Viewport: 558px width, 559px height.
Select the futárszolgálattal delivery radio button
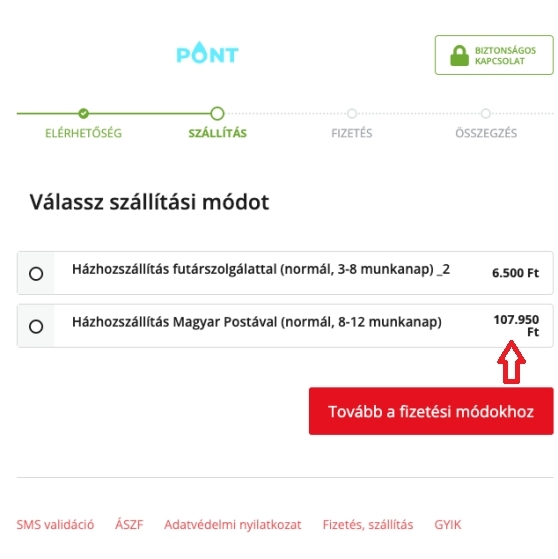tap(36, 273)
